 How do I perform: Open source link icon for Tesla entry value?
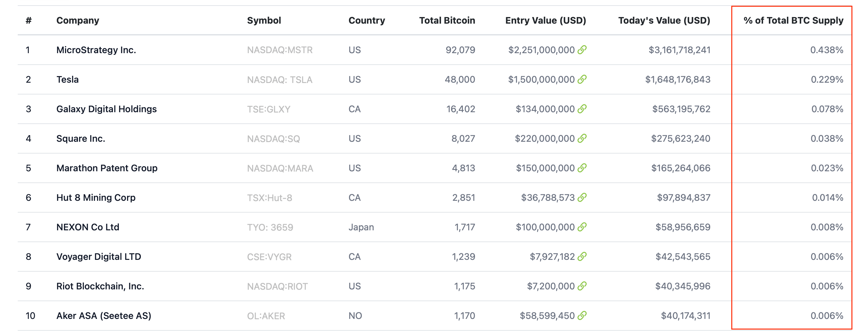[x=582, y=79]
